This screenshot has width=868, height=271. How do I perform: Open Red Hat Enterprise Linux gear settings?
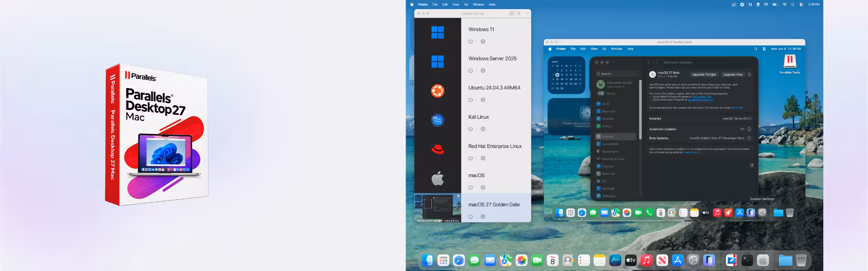pos(483,158)
